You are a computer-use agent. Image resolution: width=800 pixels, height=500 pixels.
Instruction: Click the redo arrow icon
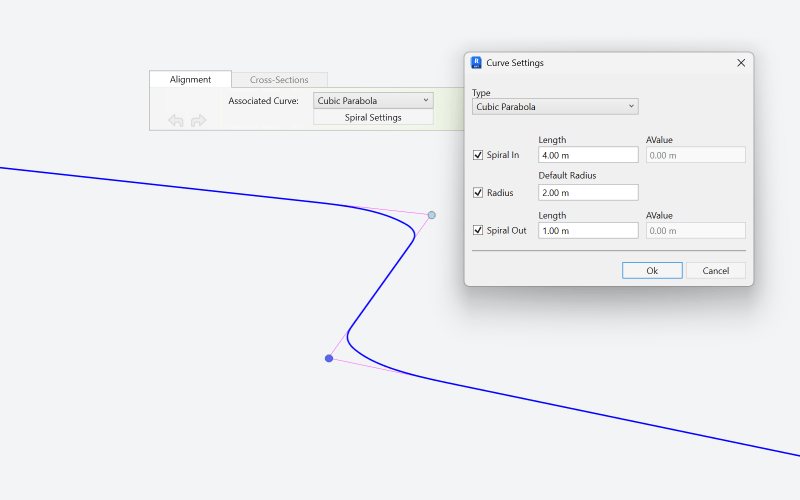198,120
